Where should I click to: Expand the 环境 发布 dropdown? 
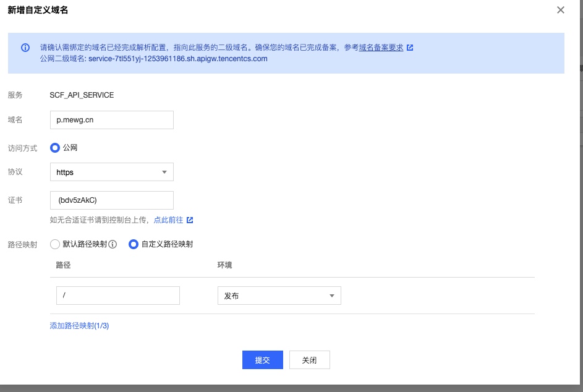click(x=279, y=296)
